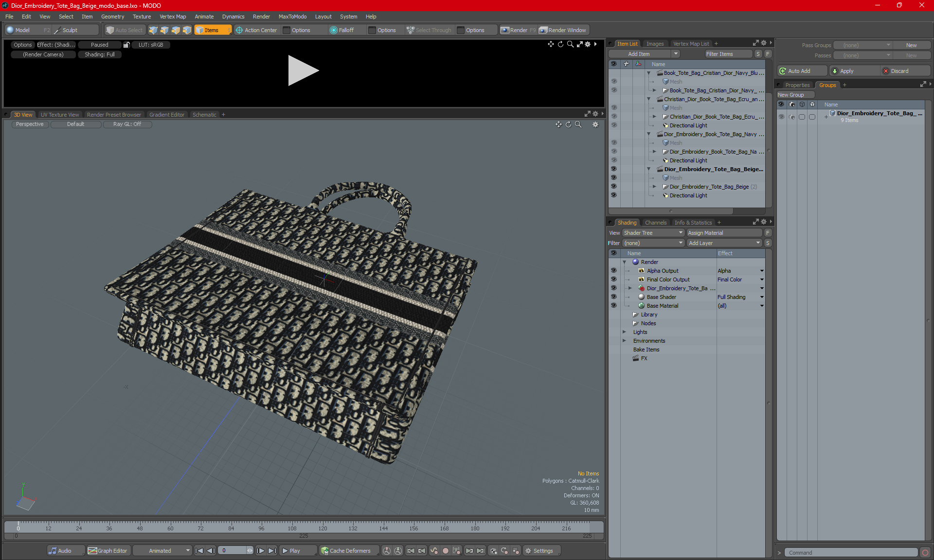The height and width of the screenshot is (560, 934).
Task: Click the Items selection mode icon
Action: (212, 29)
